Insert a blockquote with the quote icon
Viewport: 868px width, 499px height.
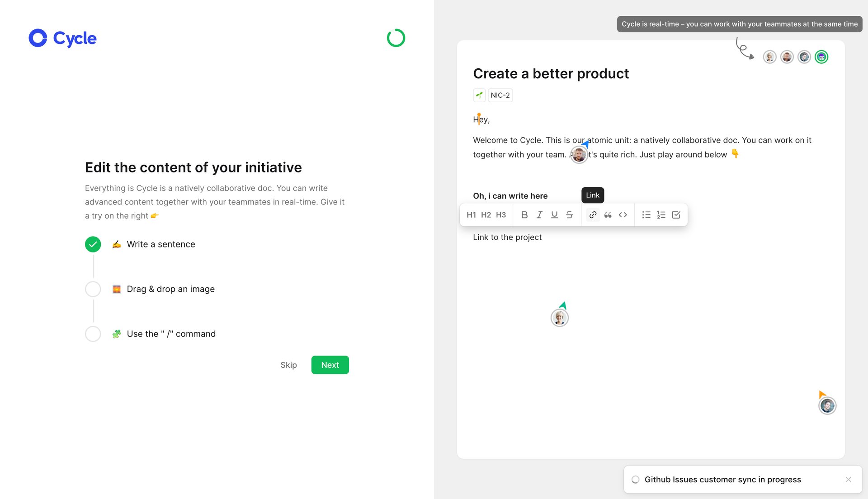[608, 214]
